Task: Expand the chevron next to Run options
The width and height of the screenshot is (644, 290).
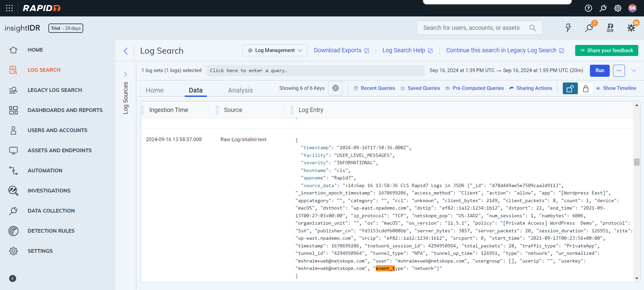Action: 634,70
